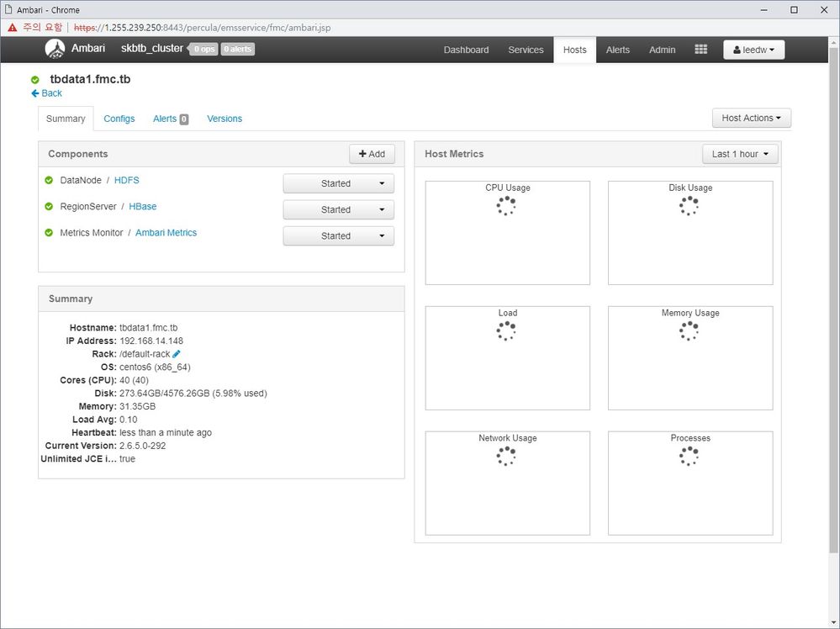The height and width of the screenshot is (629, 840).
Task: Click the CPU Usage metric widget
Action: pyautogui.click(x=507, y=233)
